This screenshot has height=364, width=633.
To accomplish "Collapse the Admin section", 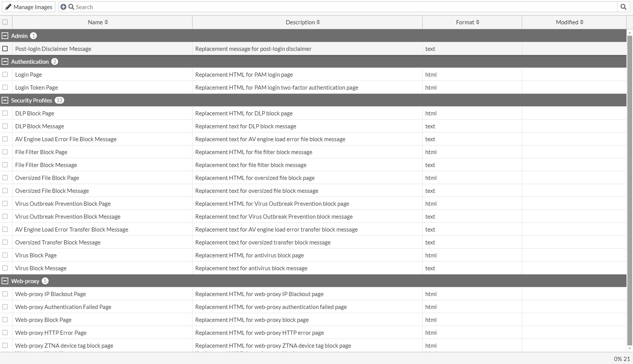I will 5,36.
